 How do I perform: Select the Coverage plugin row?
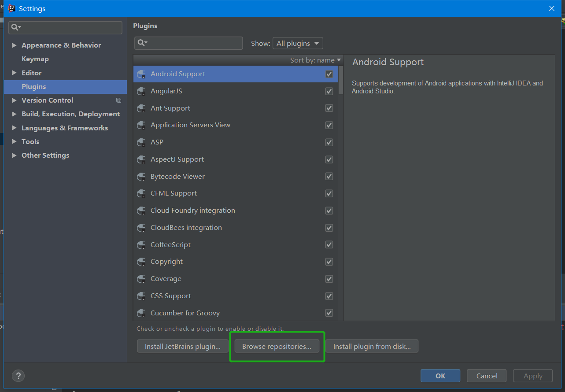(236, 279)
